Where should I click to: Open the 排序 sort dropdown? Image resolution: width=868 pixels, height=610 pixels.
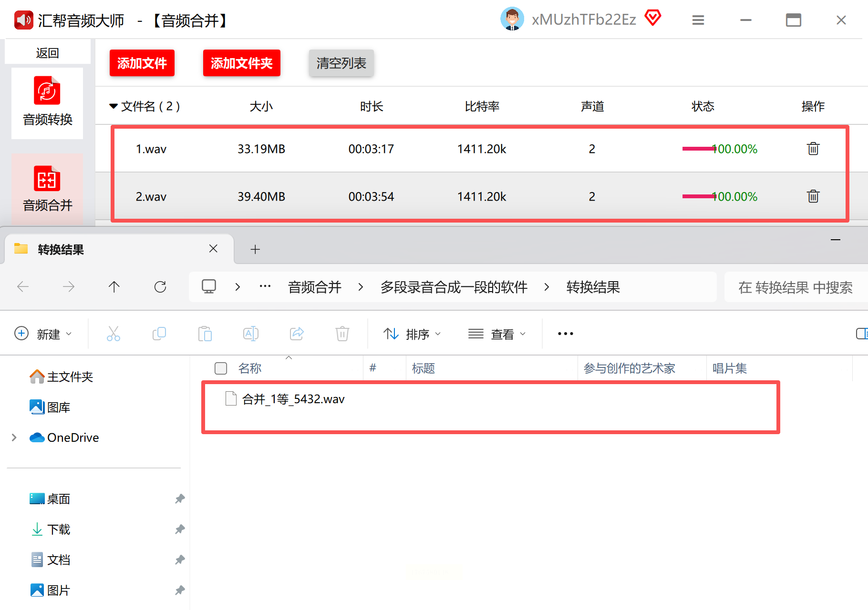coord(412,334)
